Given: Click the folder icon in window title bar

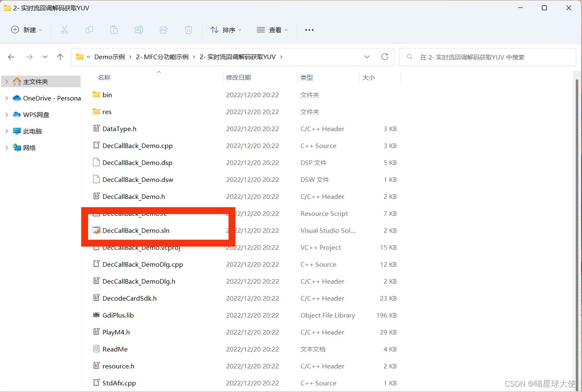Looking at the screenshot, I should [7, 8].
